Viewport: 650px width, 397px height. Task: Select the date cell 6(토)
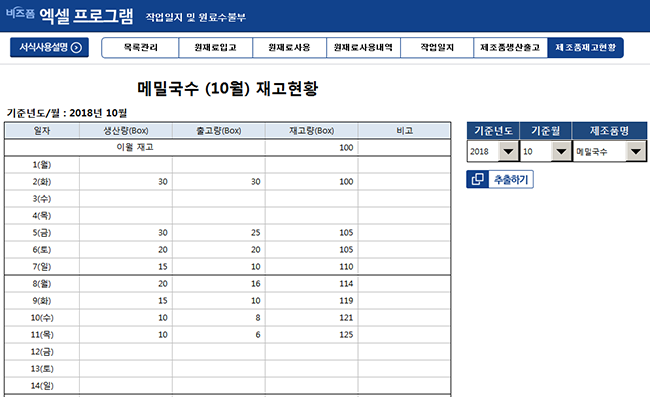pos(42,249)
